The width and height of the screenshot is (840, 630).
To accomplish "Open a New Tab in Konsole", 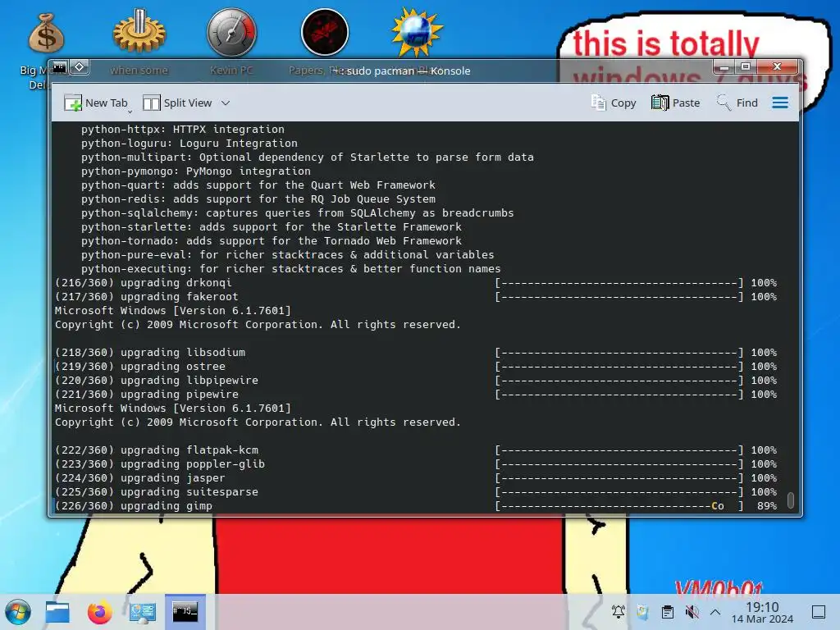I will pos(95,103).
